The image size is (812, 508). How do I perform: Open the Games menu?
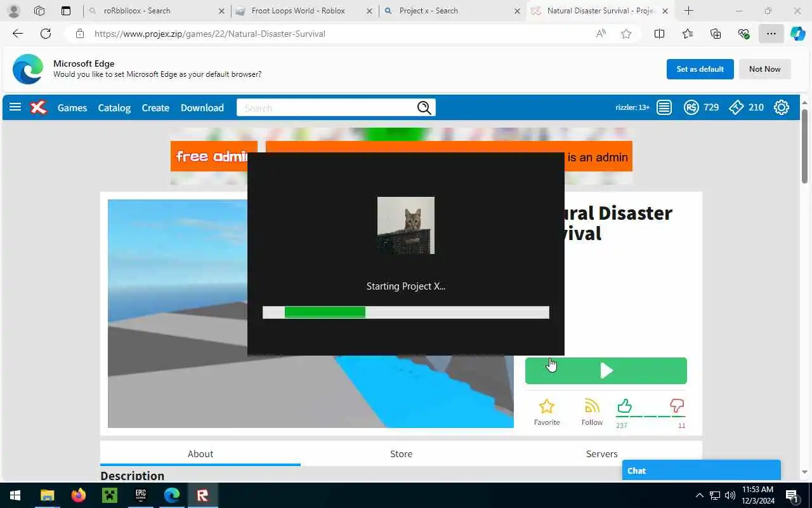click(x=72, y=108)
